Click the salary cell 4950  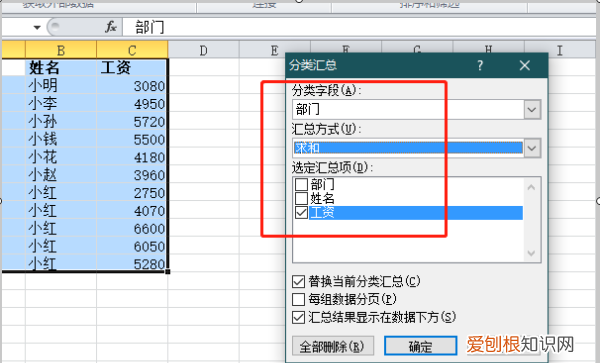(x=132, y=103)
